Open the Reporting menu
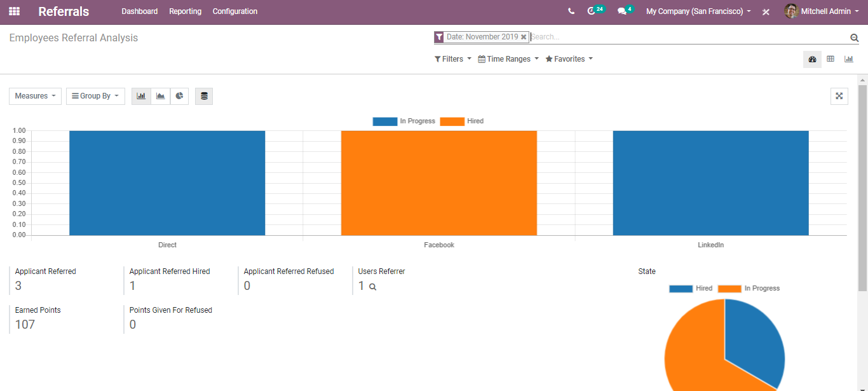 point(186,11)
